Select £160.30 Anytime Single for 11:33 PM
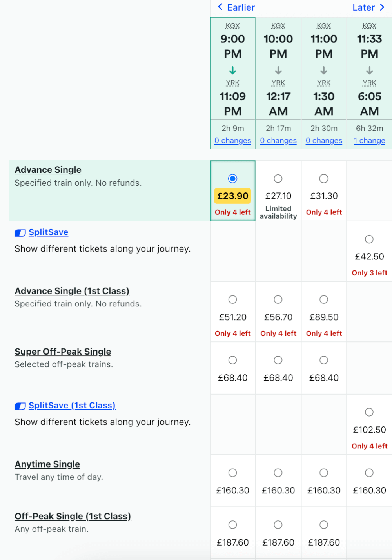This screenshot has width=392, height=560. [369, 473]
